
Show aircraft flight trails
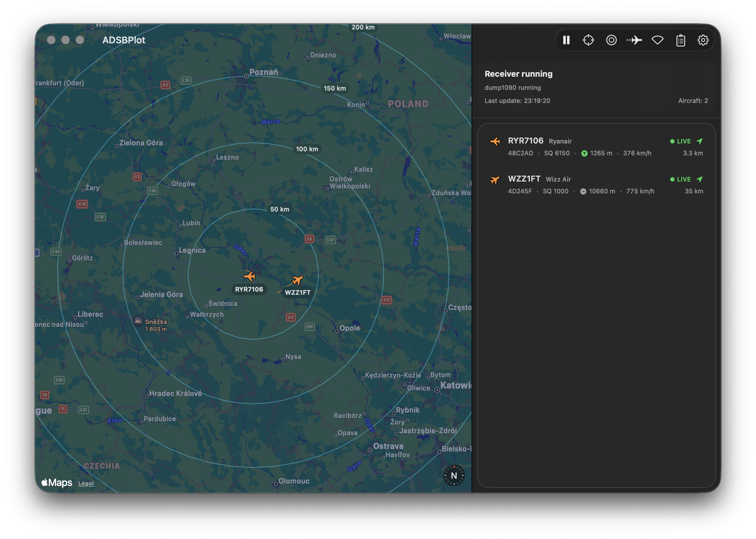[x=635, y=40]
